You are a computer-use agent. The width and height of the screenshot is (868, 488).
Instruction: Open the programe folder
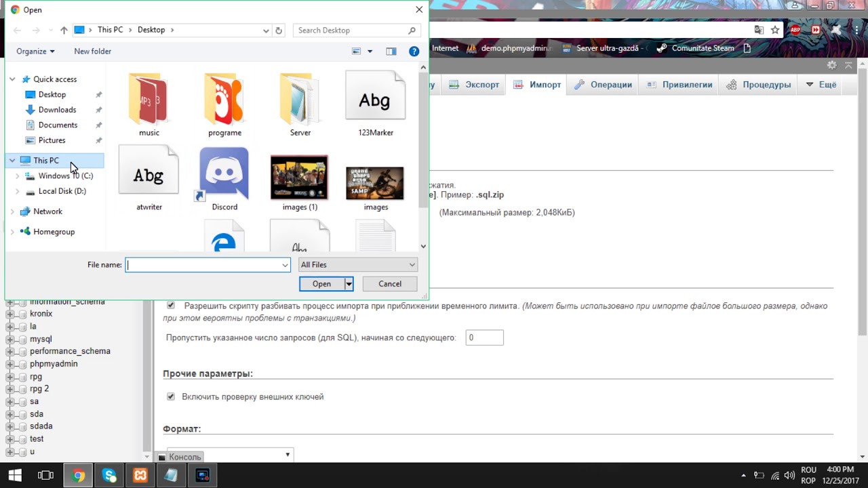click(x=224, y=105)
